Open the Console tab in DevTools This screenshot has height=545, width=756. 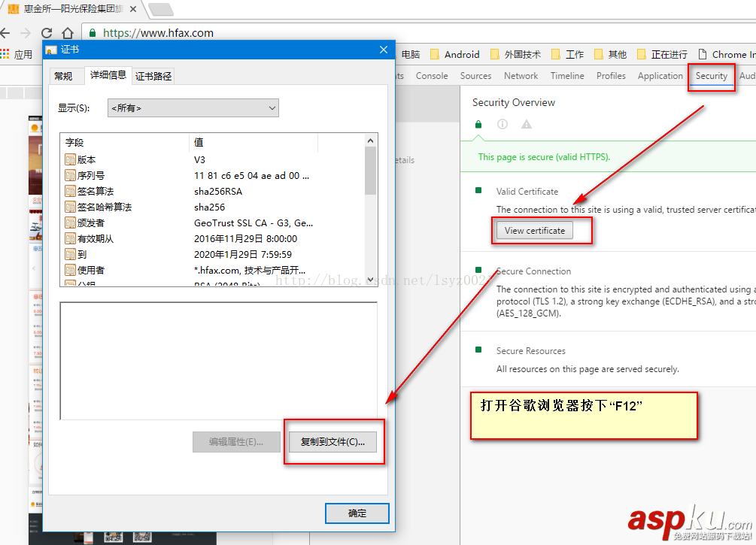[431, 75]
